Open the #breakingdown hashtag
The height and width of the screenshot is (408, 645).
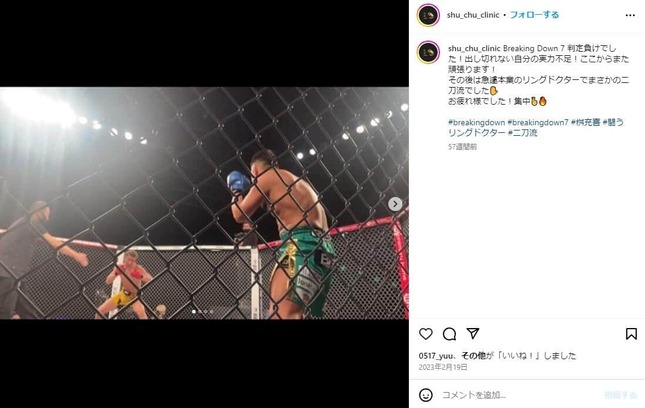click(x=476, y=123)
